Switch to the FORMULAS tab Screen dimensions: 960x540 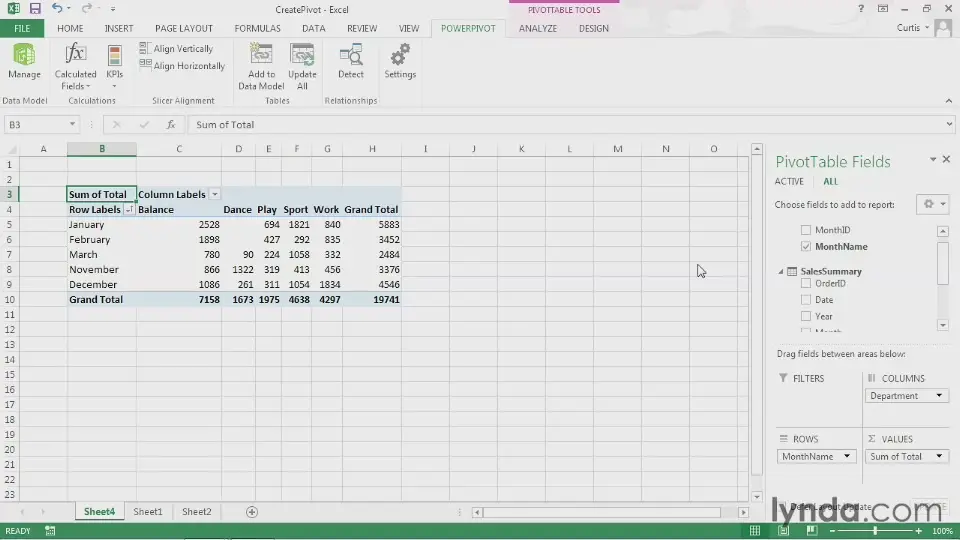(x=257, y=28)
